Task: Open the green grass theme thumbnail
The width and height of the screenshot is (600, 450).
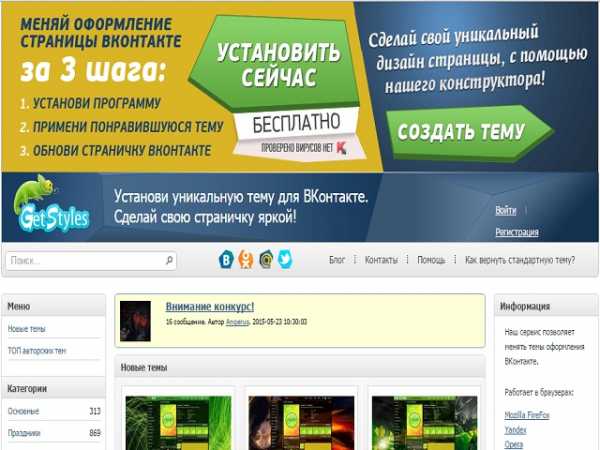Action: [178, 423]
